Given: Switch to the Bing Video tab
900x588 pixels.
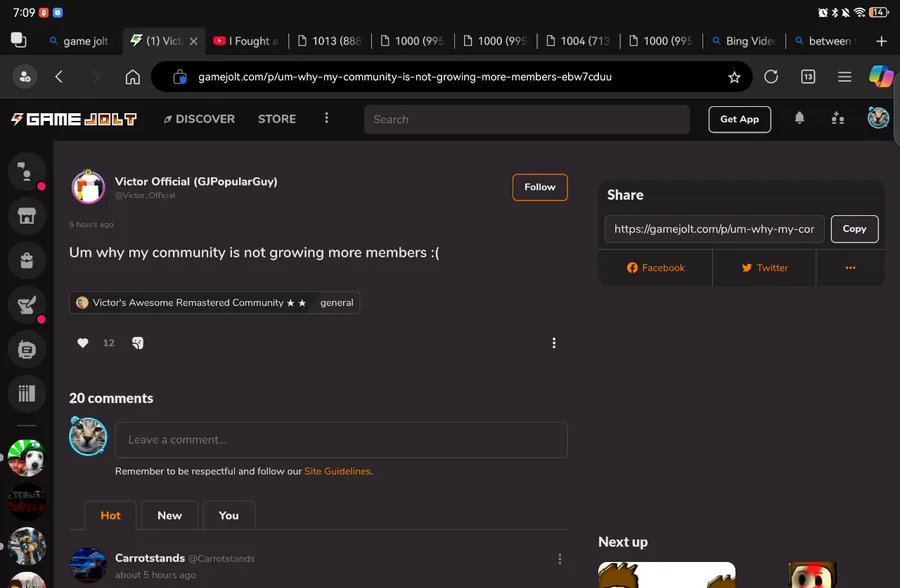Looking at the screenshot, I should coord(743,41).
